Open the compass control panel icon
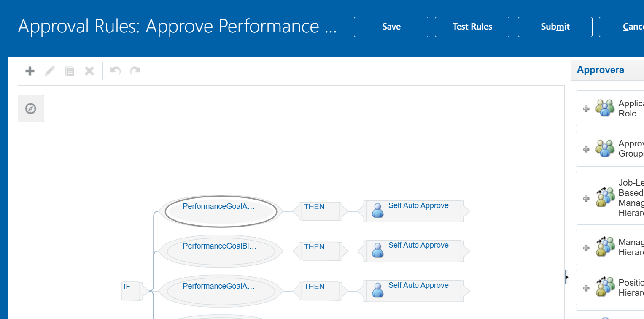This screenshot has width=644, height=319. pos(31,108)
